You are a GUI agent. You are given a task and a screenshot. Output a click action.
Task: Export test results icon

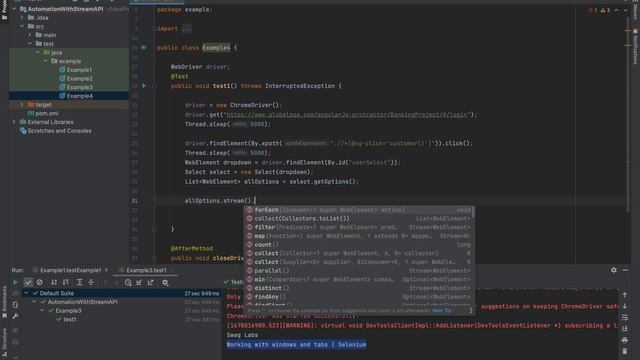point(151,282)
